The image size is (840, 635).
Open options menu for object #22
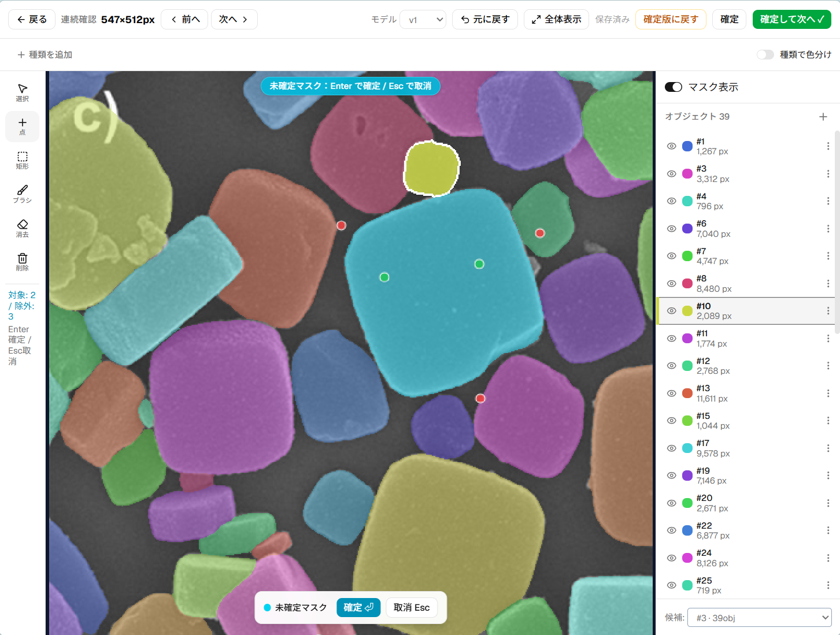[828, 530]
